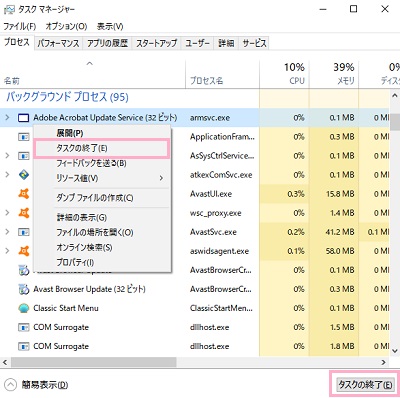Click the icon in the AvastSvc.exe row
The height and width of the screenshot is (398, 400).
click(23, 232)
